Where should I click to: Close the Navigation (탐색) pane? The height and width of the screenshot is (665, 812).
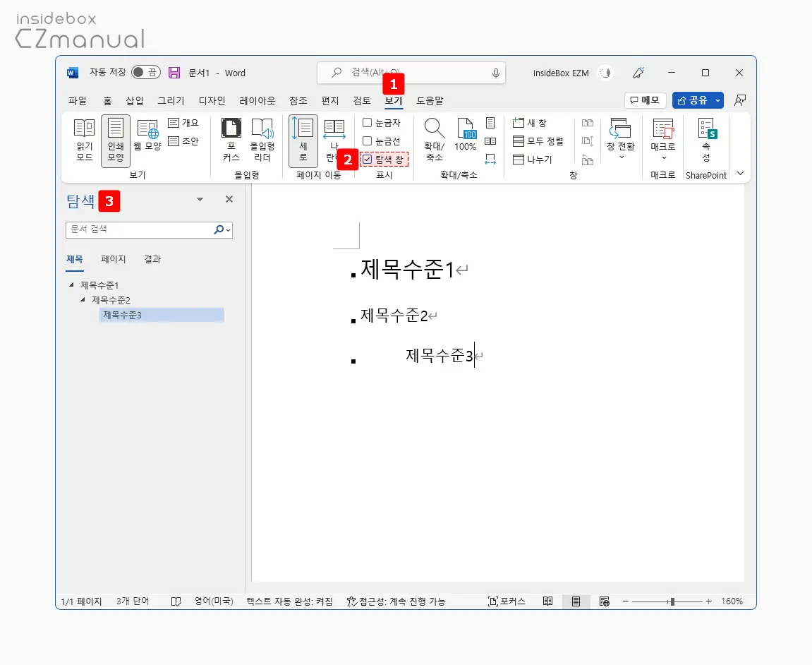point(229,200)
